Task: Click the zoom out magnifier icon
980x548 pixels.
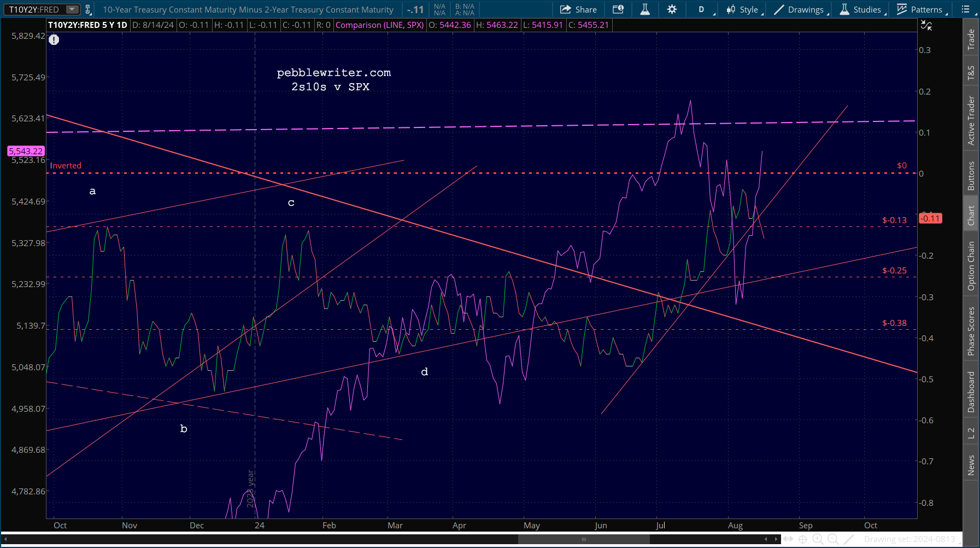Action: coord(833,539)
